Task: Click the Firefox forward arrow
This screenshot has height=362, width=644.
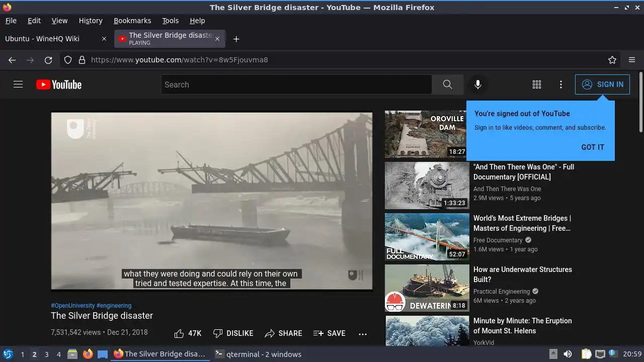Action: click(30, 60)
